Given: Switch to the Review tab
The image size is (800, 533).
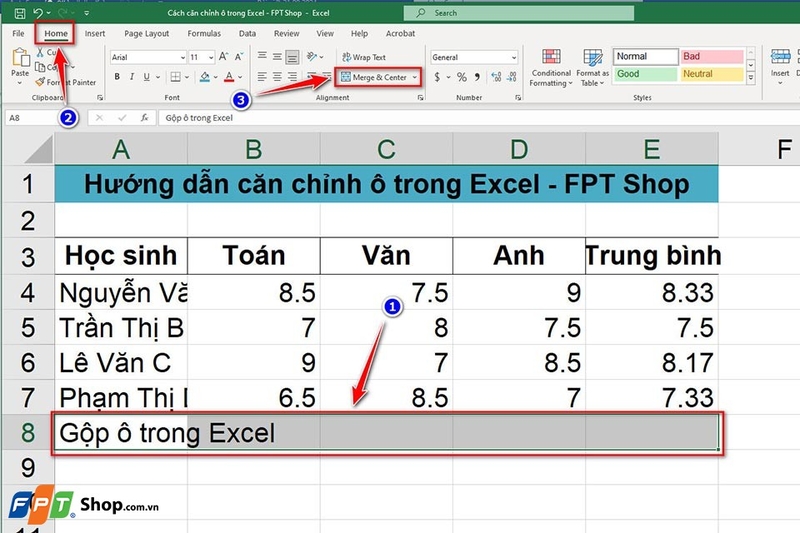Looking at the screenshot, I should coord(287,34).
